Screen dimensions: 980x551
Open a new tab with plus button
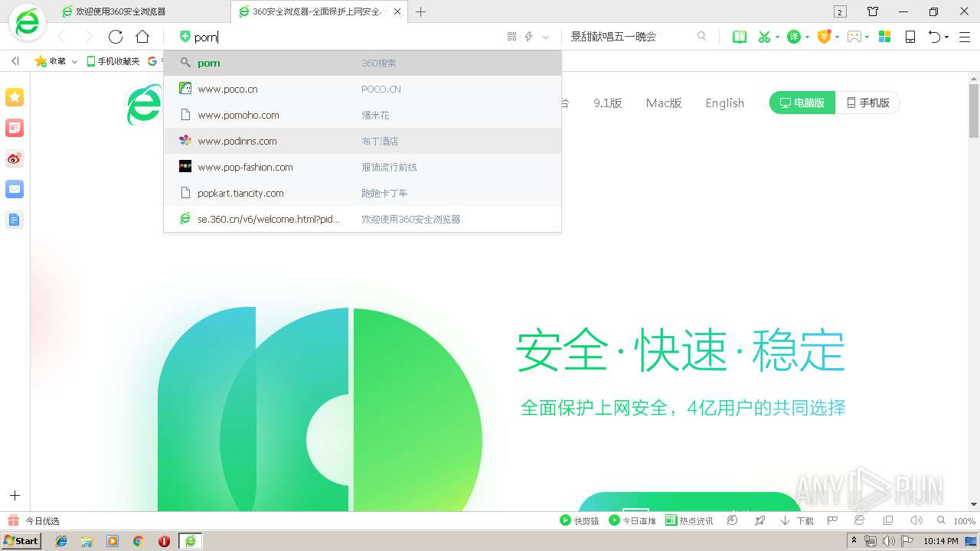click(420, 11)
